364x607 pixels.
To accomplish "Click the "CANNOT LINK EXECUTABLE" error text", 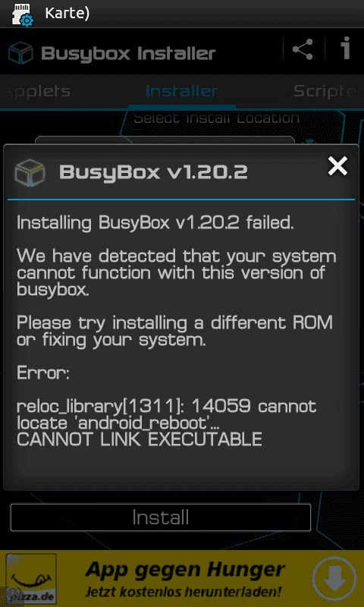I will (140, 439).
